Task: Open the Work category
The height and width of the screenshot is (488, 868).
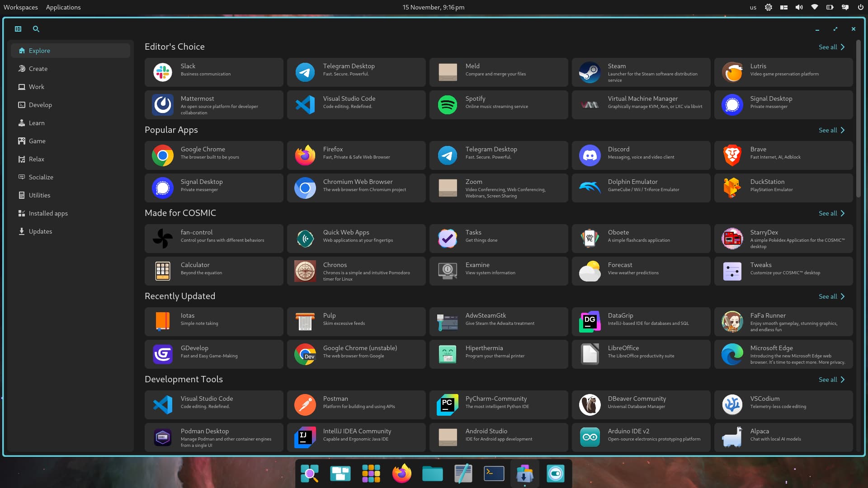Action: tap(71, 87)
